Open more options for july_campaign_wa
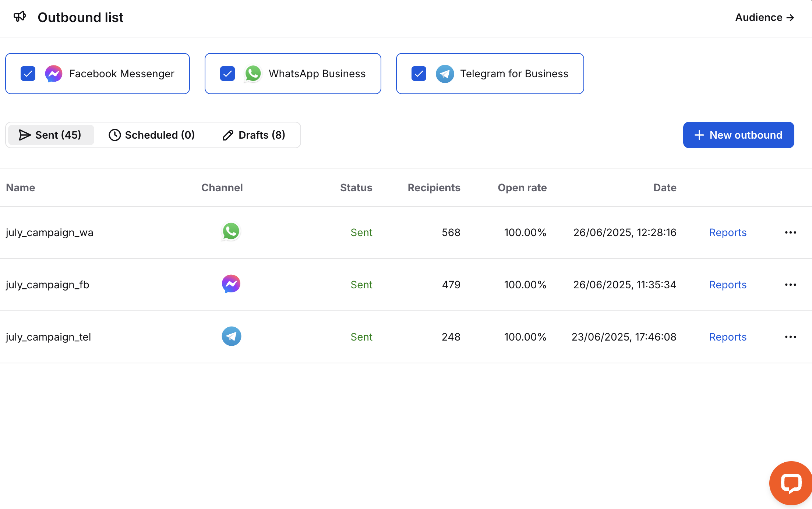The image size is (812, 509). click(x=790, y=232)
